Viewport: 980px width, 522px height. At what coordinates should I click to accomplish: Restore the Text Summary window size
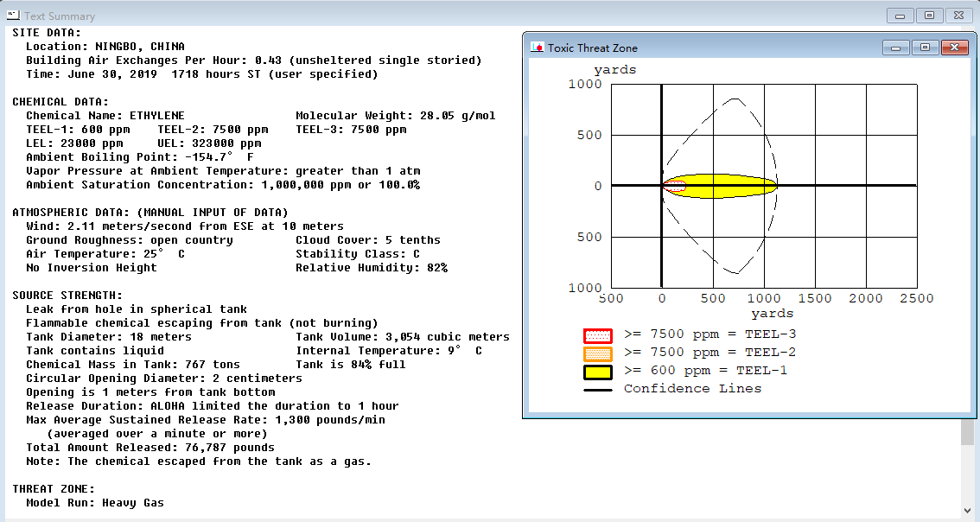(x=929, y=16)
